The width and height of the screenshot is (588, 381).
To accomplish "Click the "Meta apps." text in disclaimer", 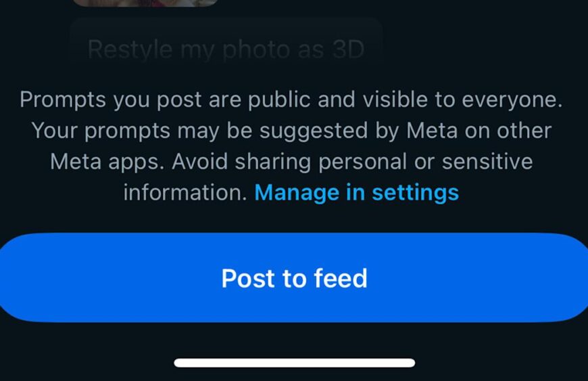I will click(x=107, y=162).
